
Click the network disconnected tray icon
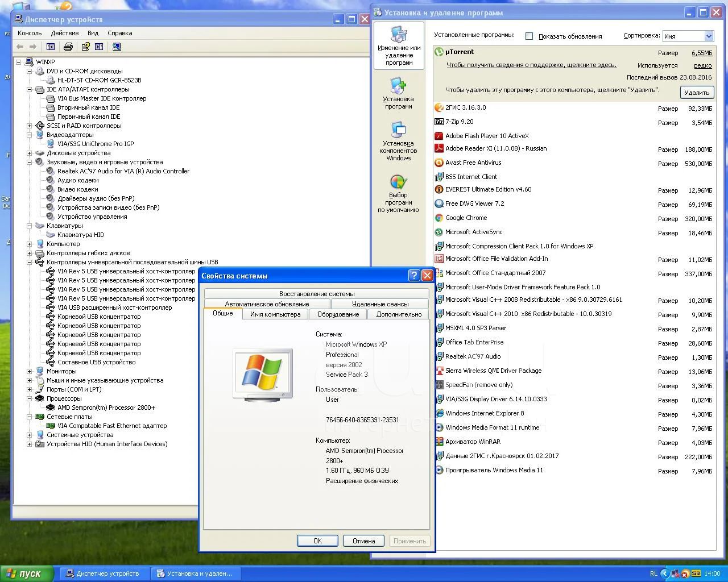click(x=676, y=573)
